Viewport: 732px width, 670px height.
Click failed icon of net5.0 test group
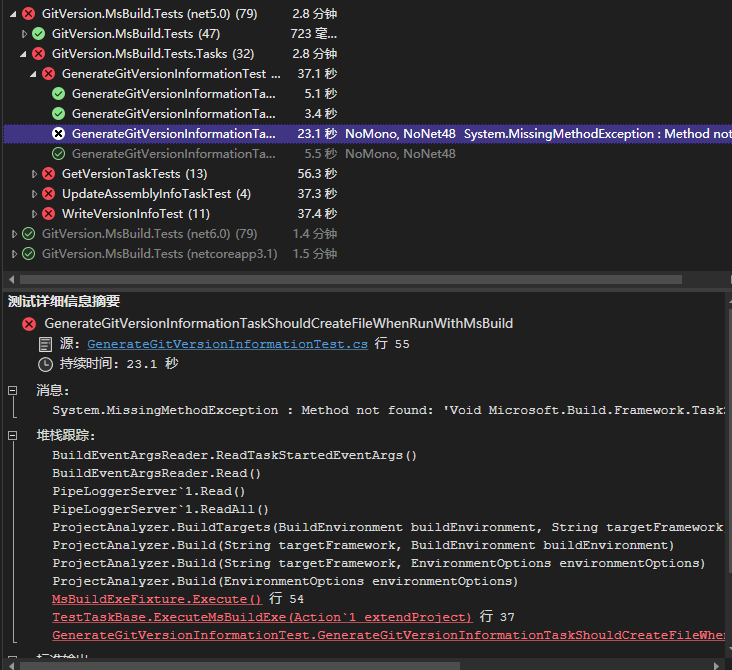[x=28, y=14]
